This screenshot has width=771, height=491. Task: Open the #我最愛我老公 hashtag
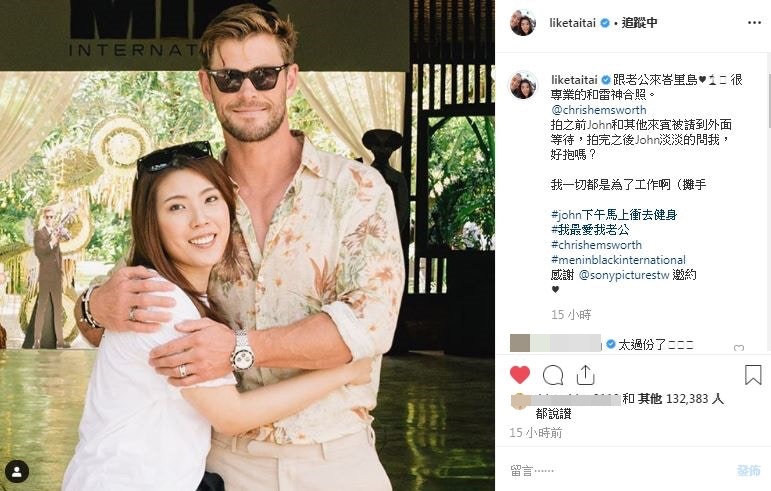point(590,230)
